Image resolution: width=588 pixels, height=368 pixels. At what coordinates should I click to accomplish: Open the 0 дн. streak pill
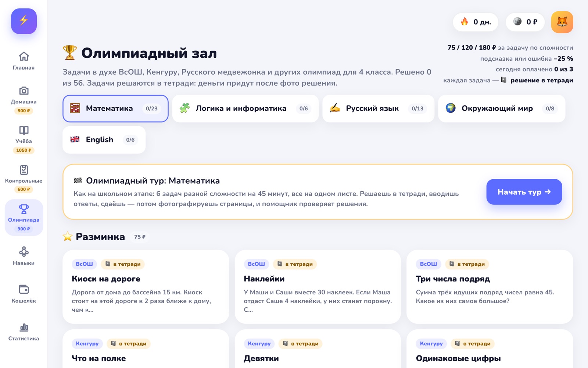476,22
